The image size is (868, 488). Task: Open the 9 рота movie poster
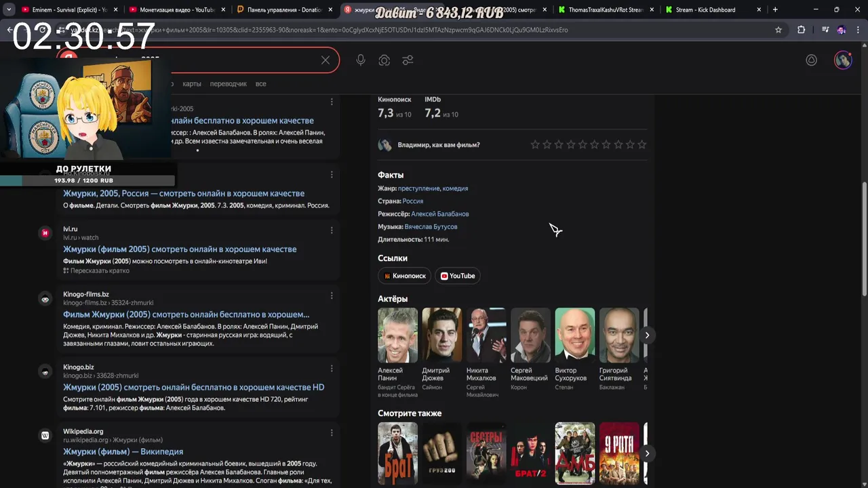(619, 453)
